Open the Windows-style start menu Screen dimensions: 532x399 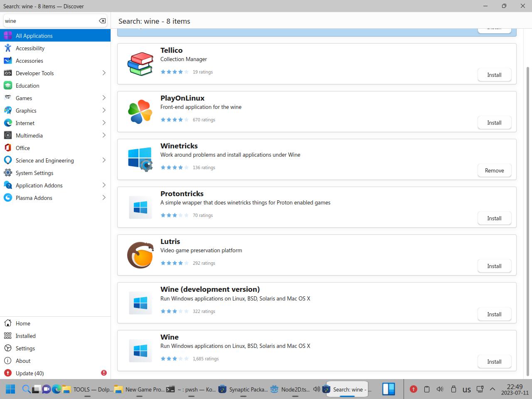10,389
